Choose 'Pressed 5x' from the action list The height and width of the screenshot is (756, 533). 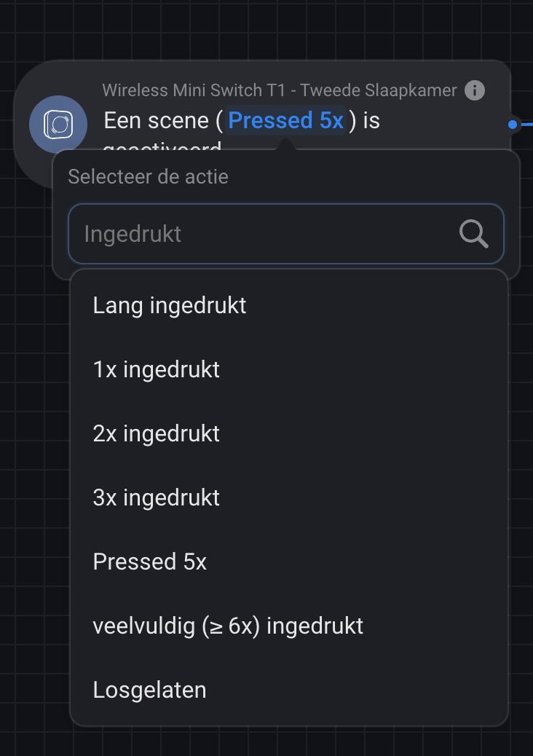click(150, 562)
